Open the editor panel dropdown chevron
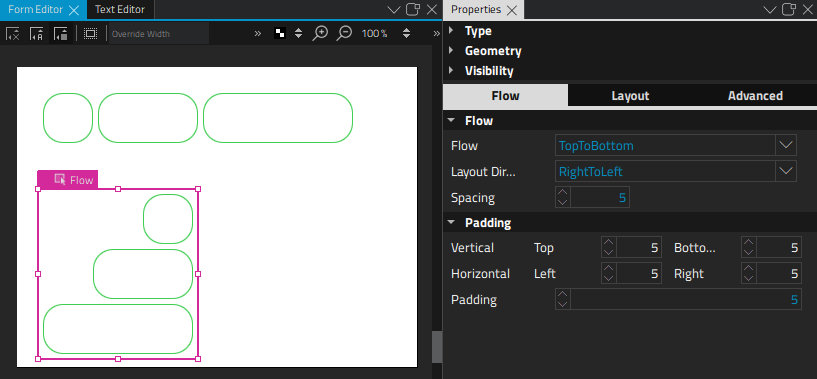Image resolution: width=817 pixels, height=379 pixels. point(394,9)
